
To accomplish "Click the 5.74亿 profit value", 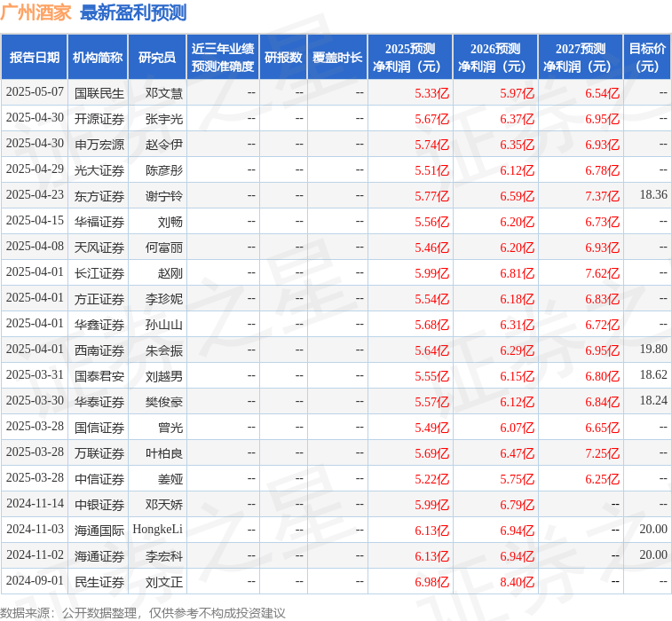I will (431, 145).
